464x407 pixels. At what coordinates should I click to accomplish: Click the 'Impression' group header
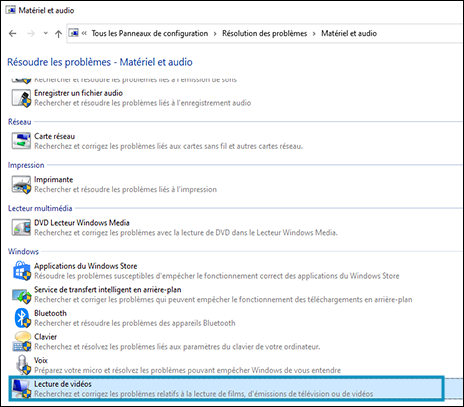coord(26,165)
